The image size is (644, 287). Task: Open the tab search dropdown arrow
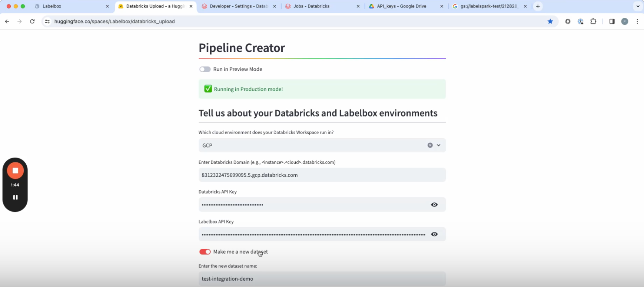(638, 6)
